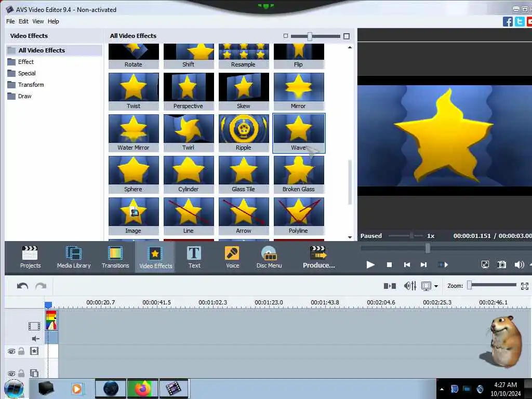Viewport: 532px width, 399px height.
Task: Adjust the playback speed slider
Action: click(411, 235)
